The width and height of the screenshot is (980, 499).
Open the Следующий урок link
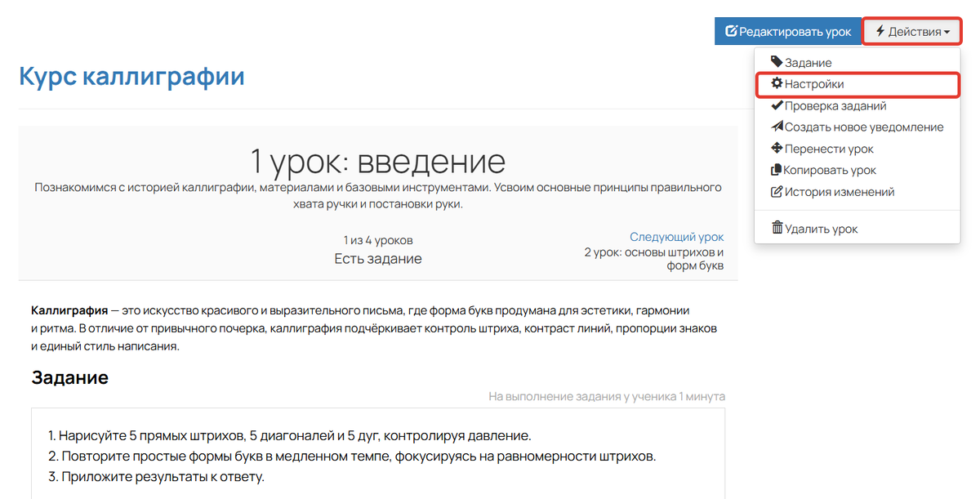click(x=676, y=237)
